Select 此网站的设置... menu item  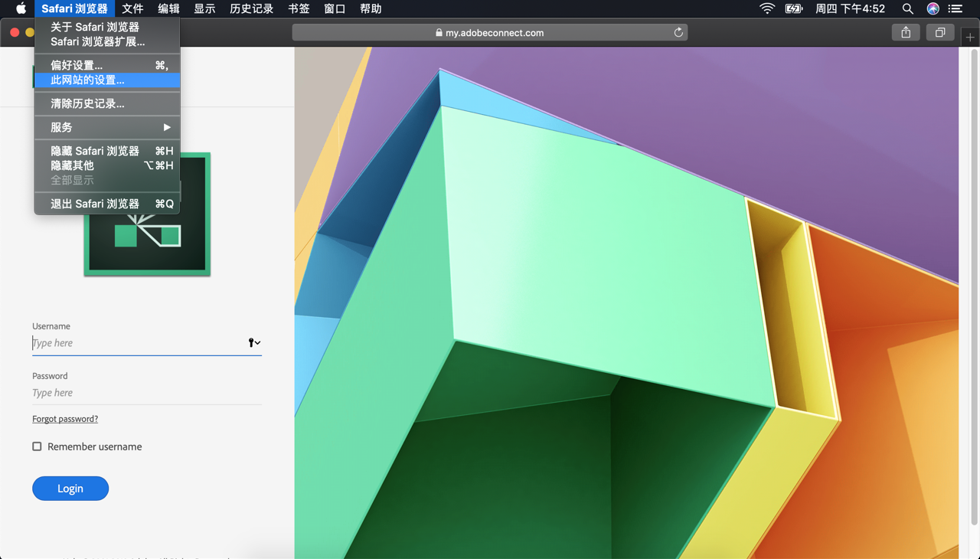coord(107,80)
